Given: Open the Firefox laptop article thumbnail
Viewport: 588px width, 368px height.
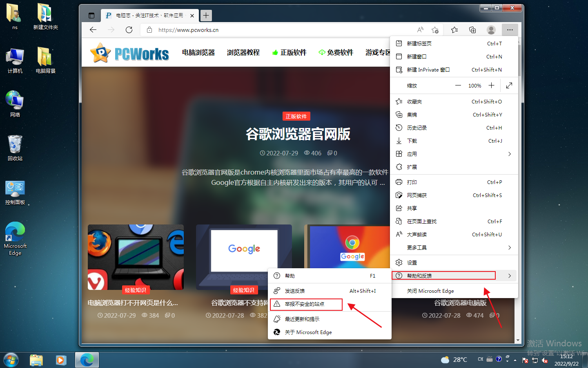Looking at the screenshot, I should tap(136, 257).
